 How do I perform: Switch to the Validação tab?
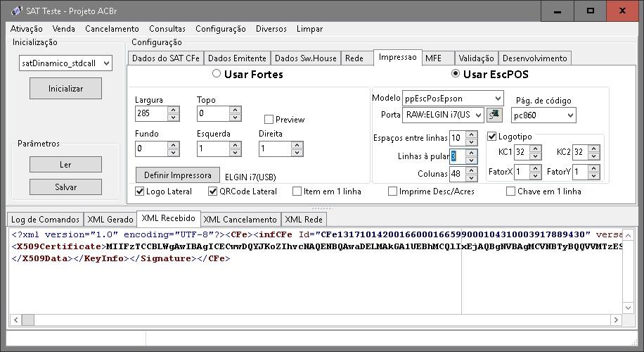coord(477,58)
